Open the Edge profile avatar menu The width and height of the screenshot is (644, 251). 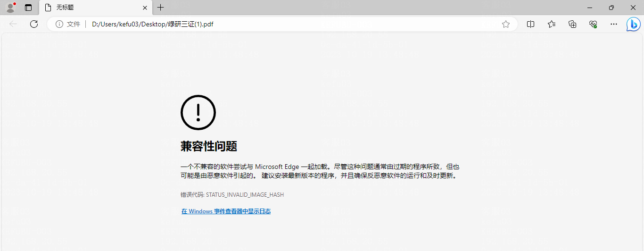10,8
